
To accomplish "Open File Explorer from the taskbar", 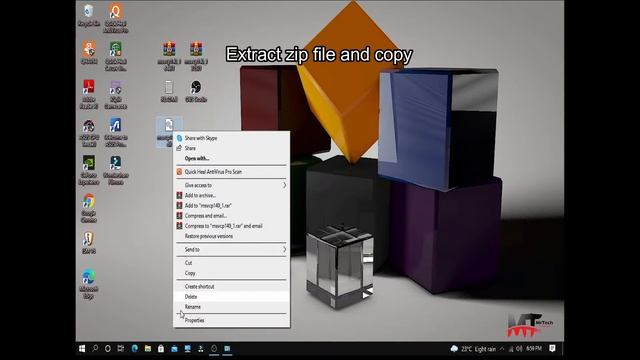I will pyautogui.click(x=148, y=349).
